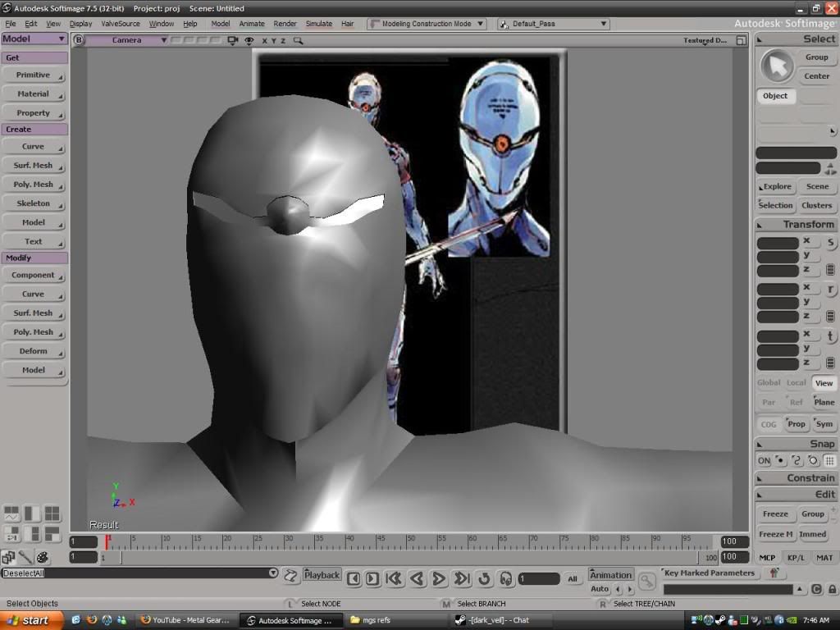Open the Render menu
Viewport: 840px width, 630px height.
tap(285, 24)
